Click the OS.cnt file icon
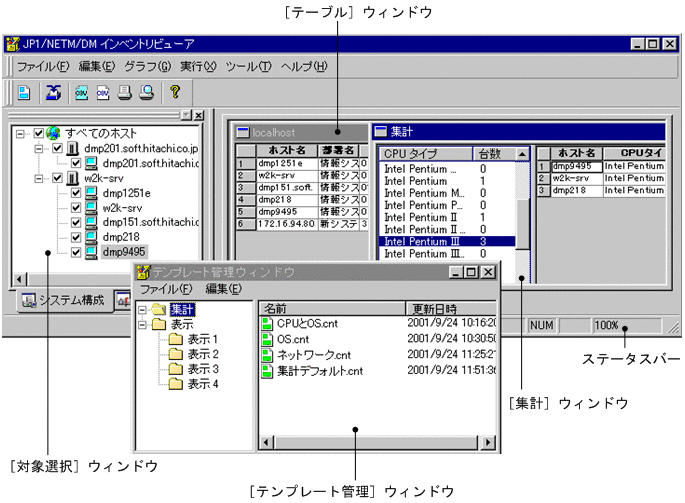 coord(267,339)
